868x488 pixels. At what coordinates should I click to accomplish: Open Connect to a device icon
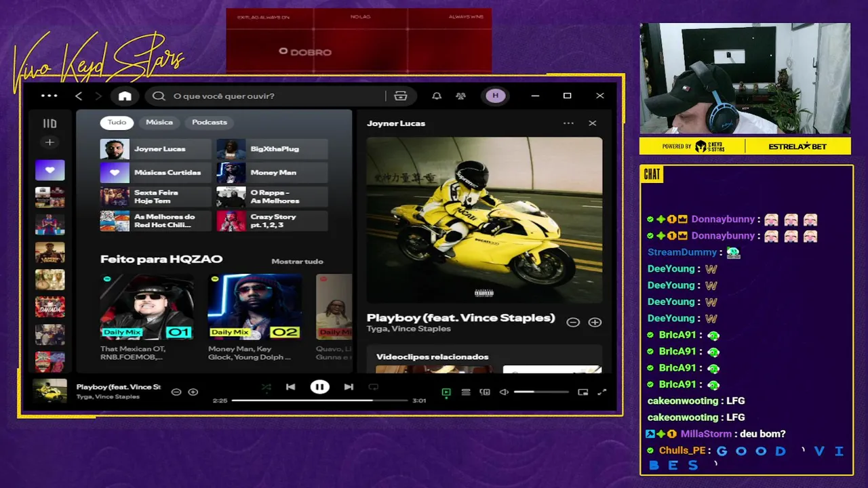(485, 392)
